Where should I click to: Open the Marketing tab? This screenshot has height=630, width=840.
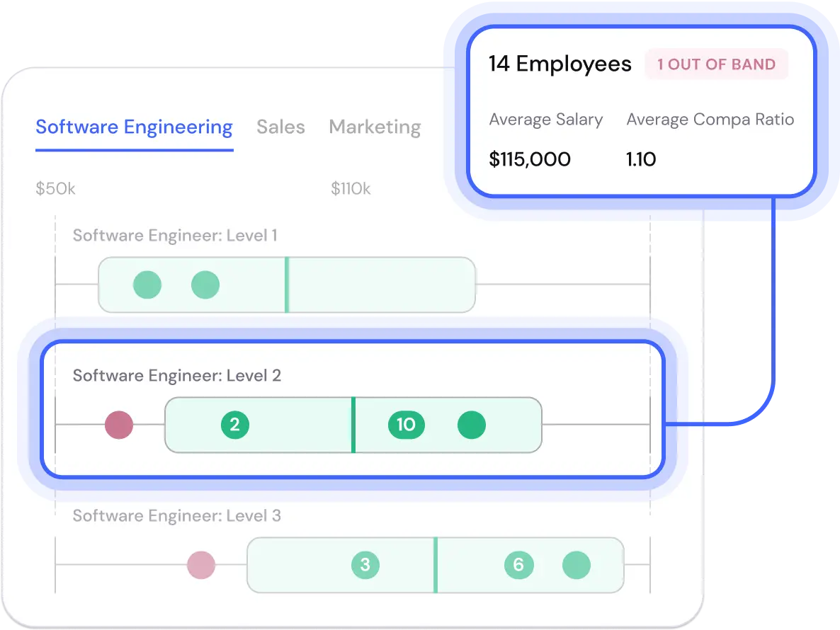[x=375, y=127]
